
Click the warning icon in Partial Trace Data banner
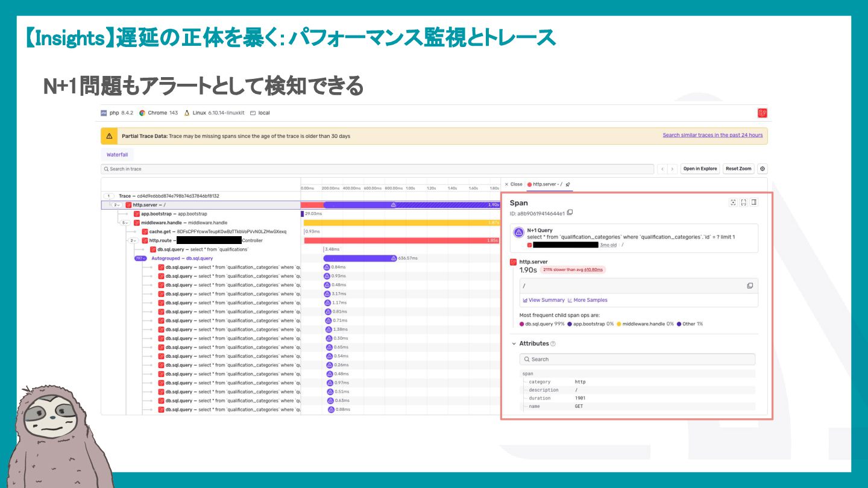click(109, 136)
